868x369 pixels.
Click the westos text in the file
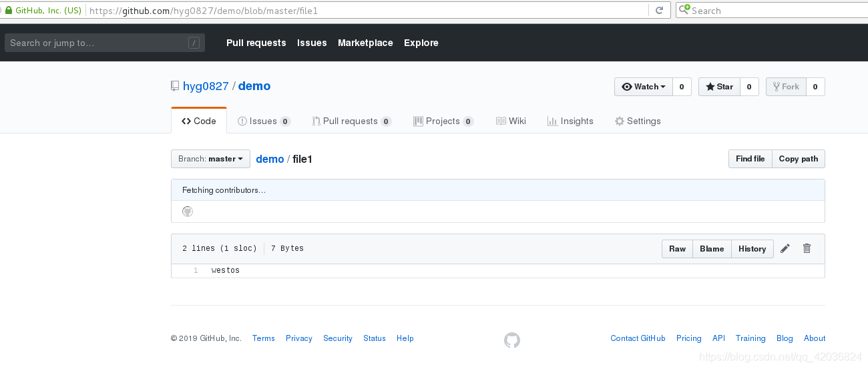[x=226, y=270]
